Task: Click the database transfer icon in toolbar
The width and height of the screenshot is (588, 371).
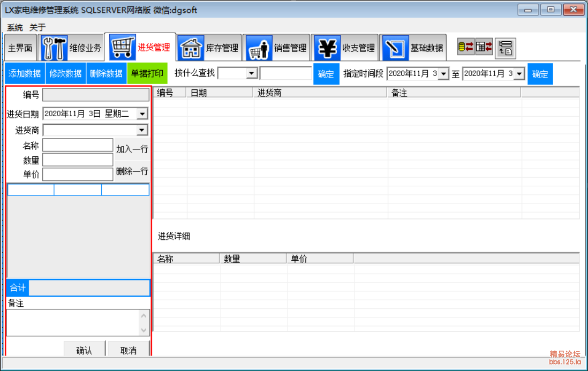Action: pos(465,47)
